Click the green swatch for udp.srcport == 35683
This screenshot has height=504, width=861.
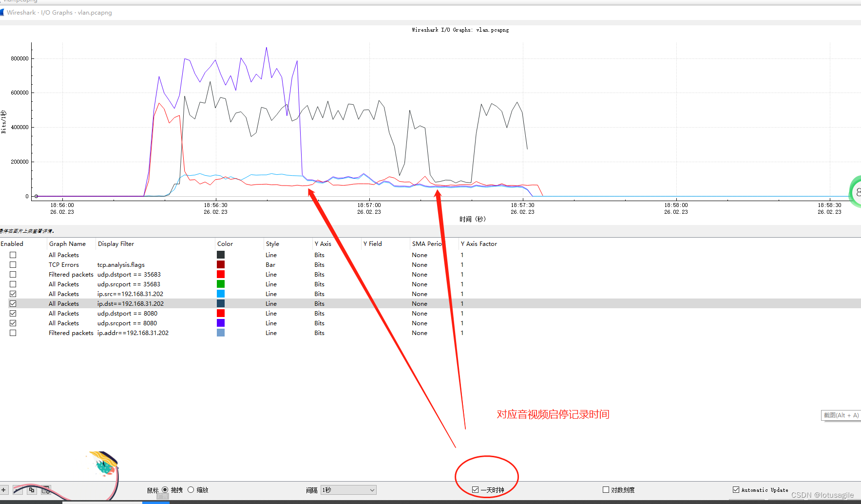(221, 284)
